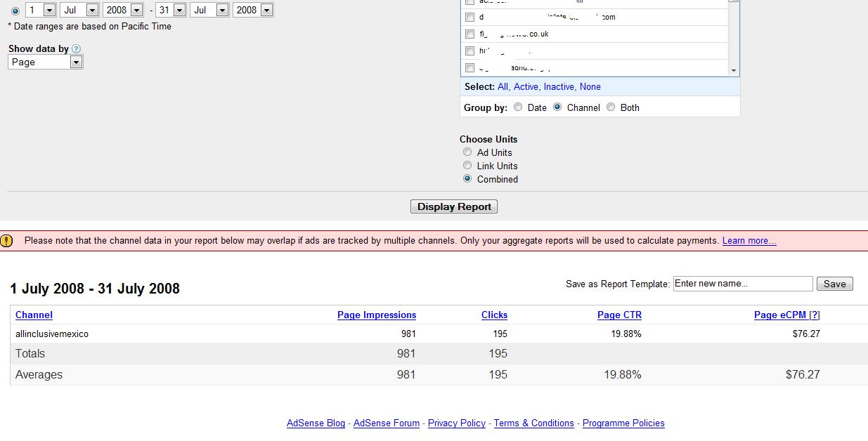Viewport: 868px width, 441px height.
Task: Choose Ad Units radio button
Action: (467, 152)
